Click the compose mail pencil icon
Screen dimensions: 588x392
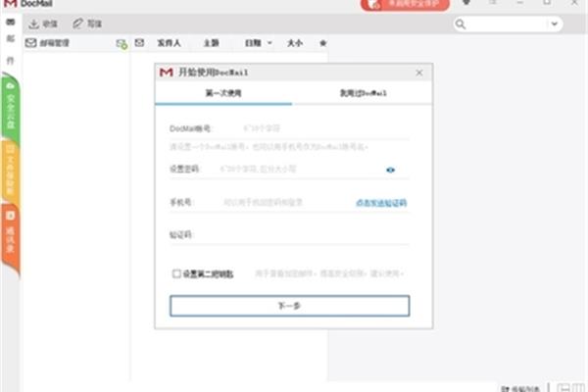pos(77,24)
